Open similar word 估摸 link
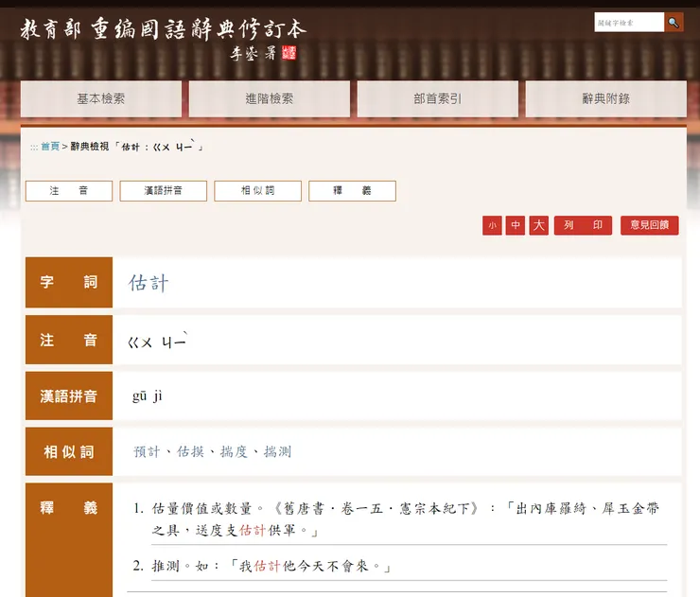The image size is (700, 597). [x=190, y=452]
